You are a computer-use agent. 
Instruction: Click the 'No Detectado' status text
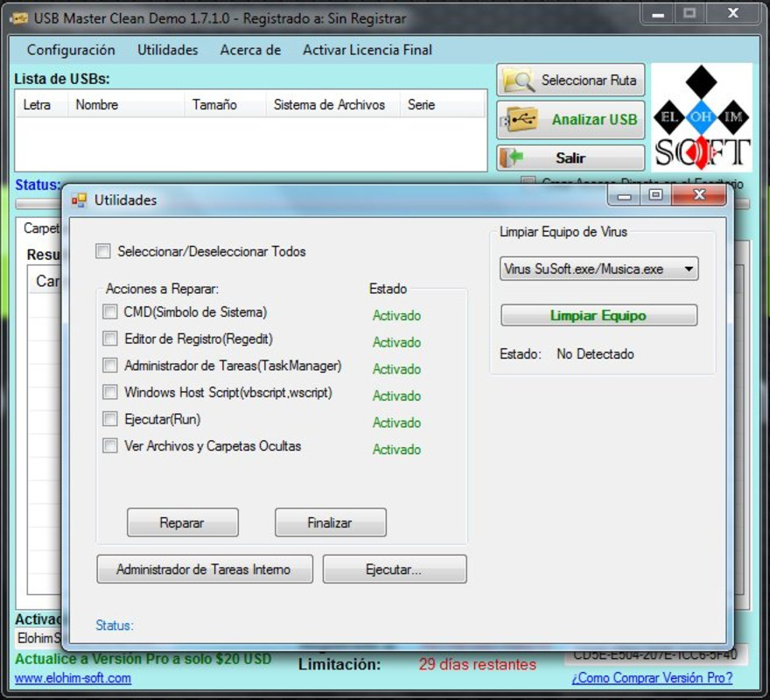(595, 354)
